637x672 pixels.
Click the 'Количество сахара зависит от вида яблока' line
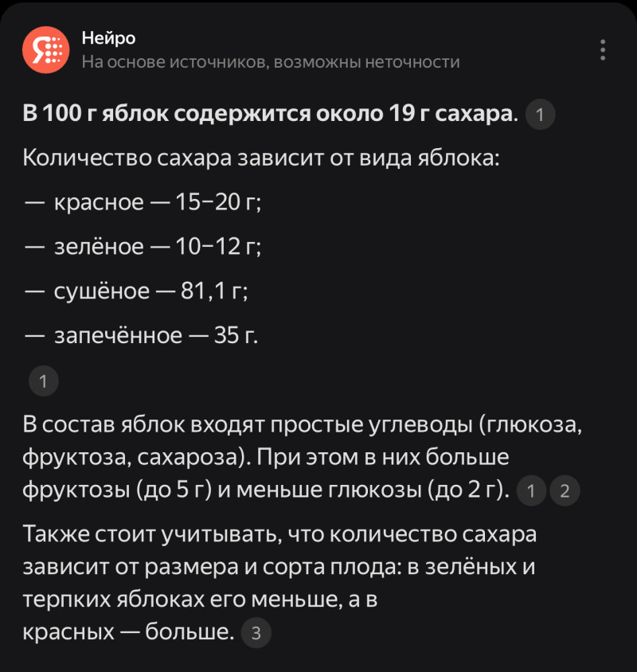point(261,158)
